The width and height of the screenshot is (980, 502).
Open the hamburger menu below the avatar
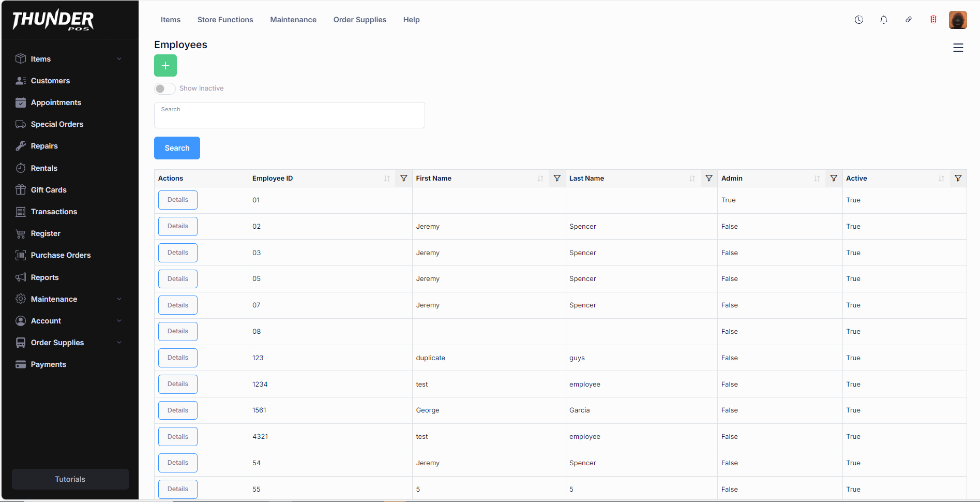coord(958,48)
